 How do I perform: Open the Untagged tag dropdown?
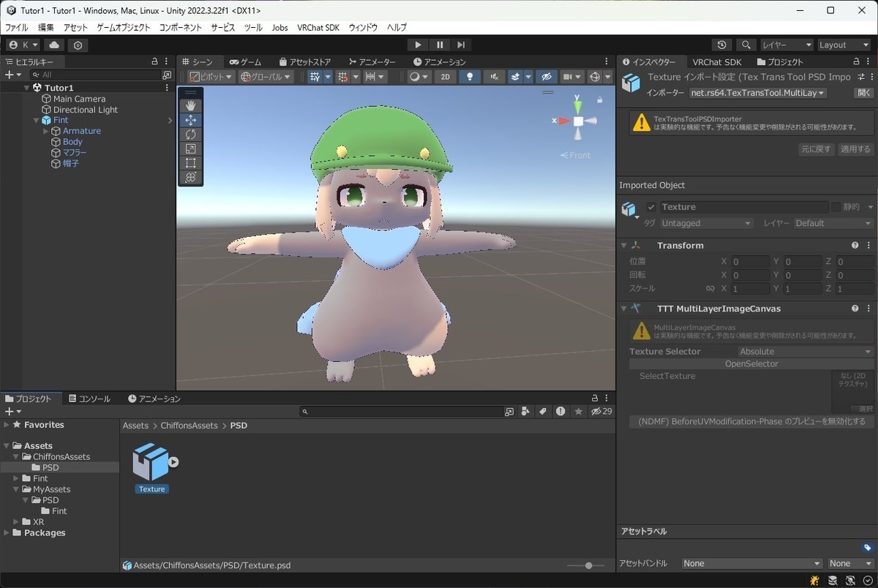[706, 223]
